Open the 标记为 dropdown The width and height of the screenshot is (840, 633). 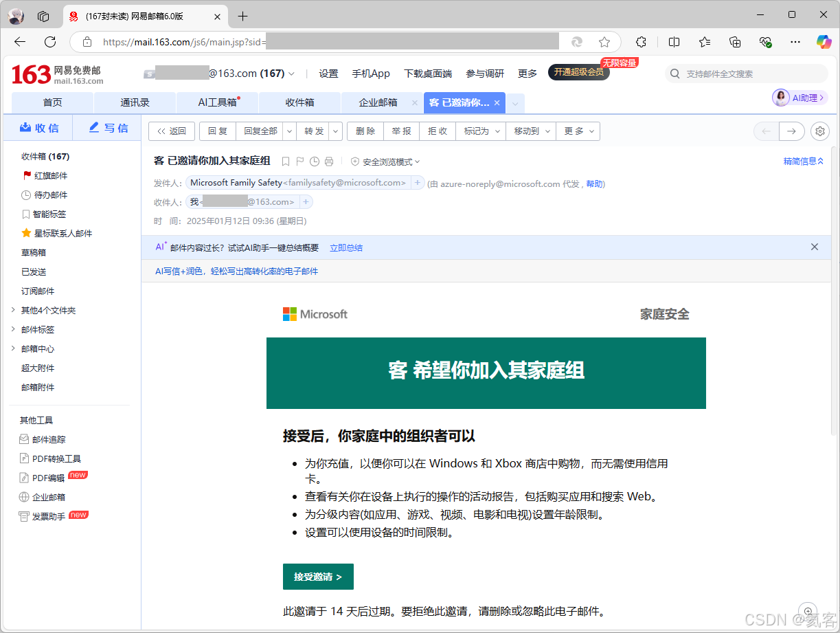click(x=480, y=131)
